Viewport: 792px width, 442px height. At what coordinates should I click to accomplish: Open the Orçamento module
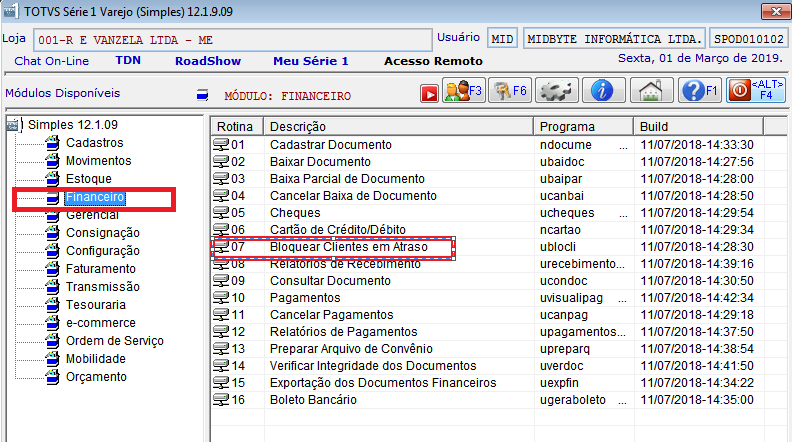[x=96, y=377]
